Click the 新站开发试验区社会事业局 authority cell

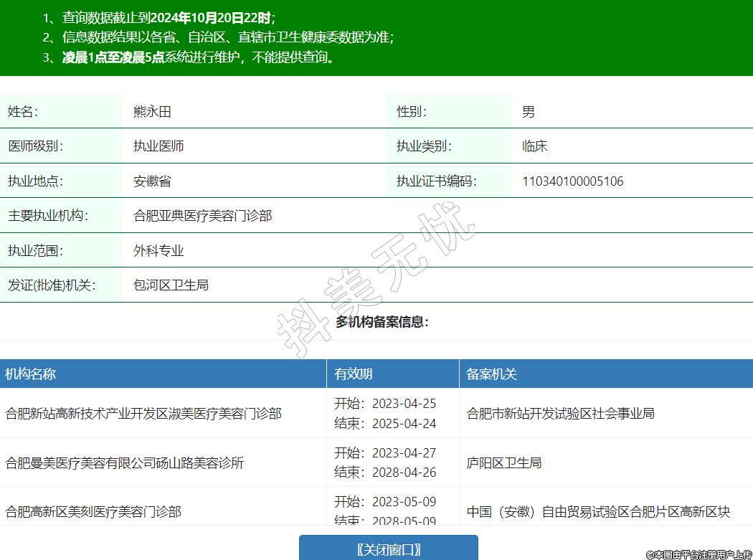560,414
